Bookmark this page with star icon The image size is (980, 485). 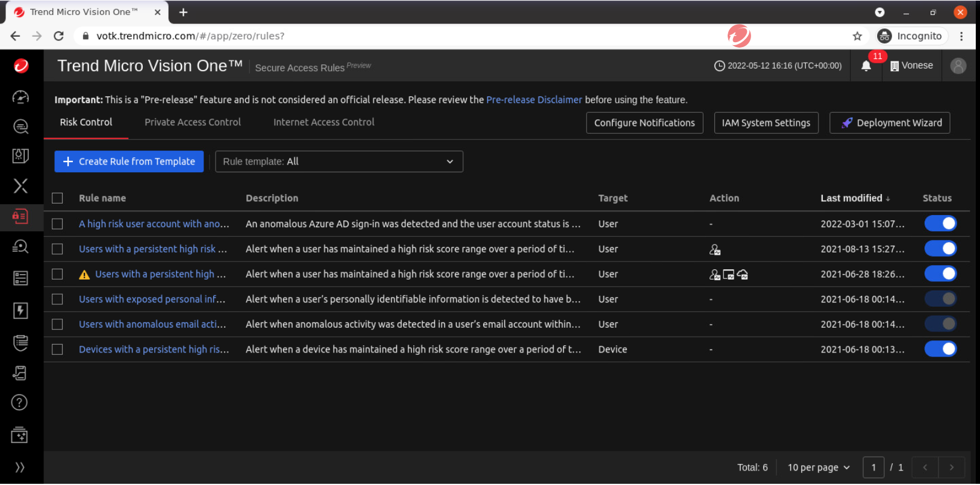[857, 36]
